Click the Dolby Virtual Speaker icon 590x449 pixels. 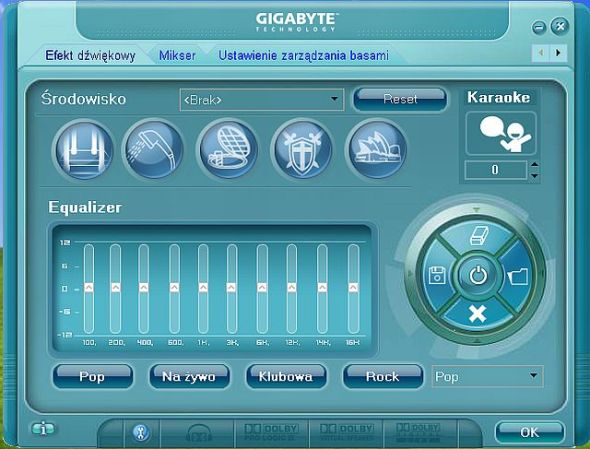[x=346, y=432]
